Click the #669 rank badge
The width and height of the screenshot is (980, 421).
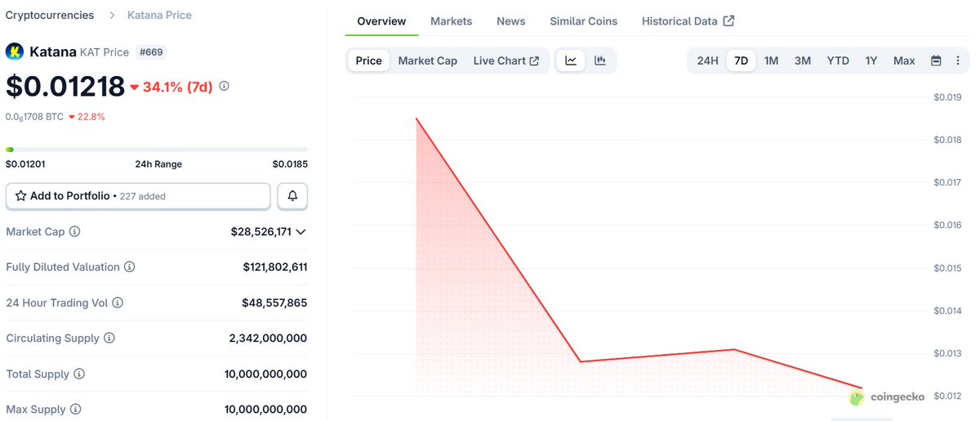[x=152, y=52]
